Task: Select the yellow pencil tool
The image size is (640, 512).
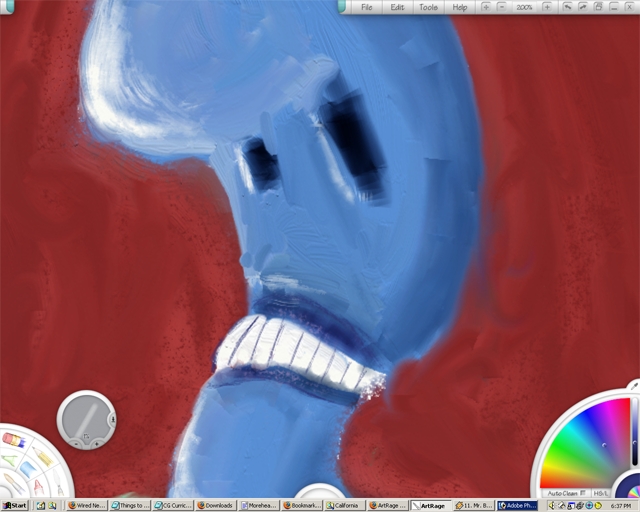Action: click(x=42, y=456)
